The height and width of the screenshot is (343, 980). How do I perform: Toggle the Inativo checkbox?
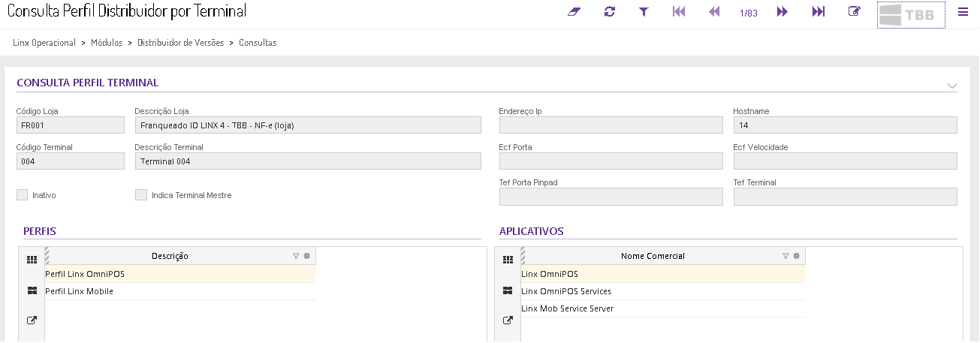pos(22,195)
